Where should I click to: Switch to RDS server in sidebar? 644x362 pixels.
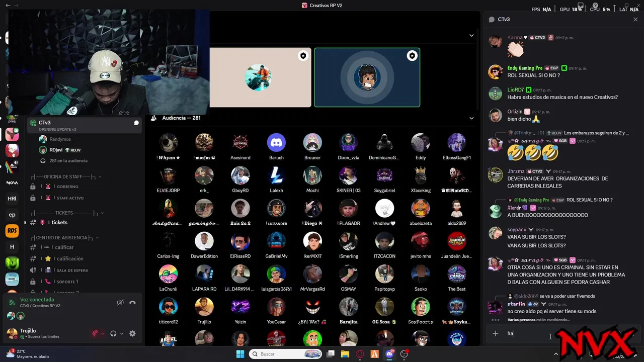coord(12,231)
